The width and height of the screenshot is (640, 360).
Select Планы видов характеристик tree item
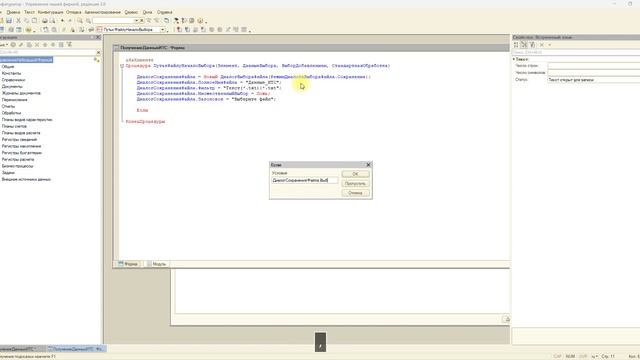click(27, 120)
